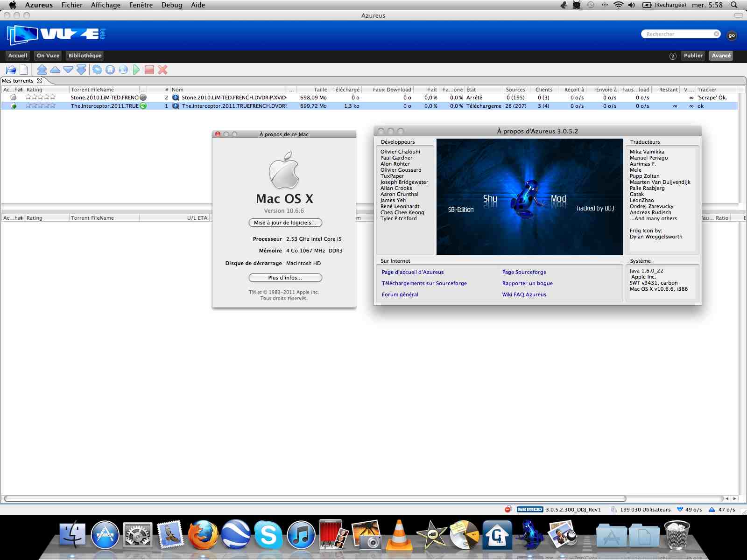The height and width of the screenshot is (560, 747).
Task: Click the blue ring toolbar icon
Action: [x=110, y=70]
